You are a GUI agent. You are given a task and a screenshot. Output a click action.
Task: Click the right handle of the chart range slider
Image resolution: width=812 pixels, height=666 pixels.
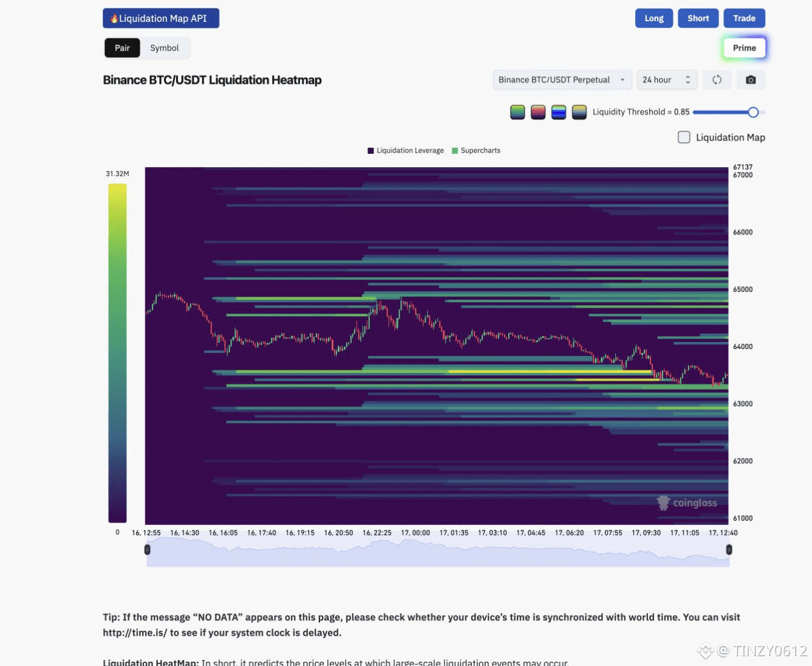pyautogui.click(x=729, y=549)
